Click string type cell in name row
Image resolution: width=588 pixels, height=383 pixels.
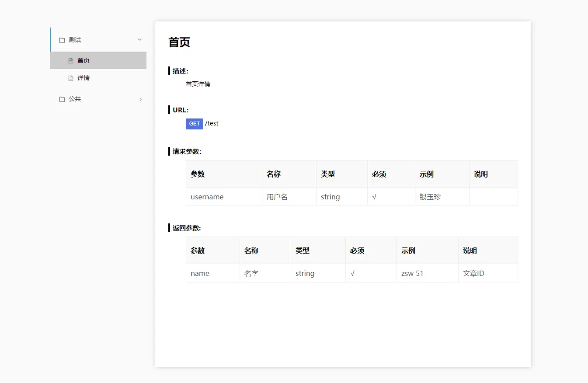[318, 273]
